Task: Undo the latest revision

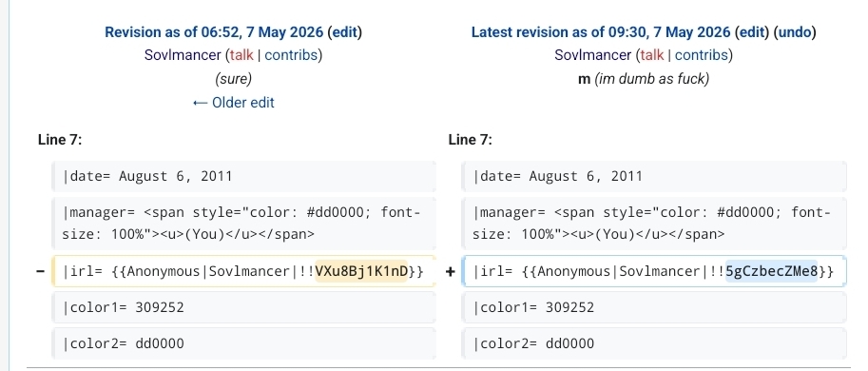Action: pyautogui.click(x=795, y=32)
